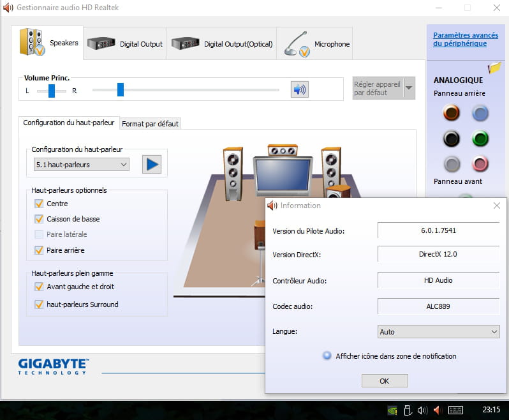Select the Configuration du haut-parleur sub-tab

[69, 123]
